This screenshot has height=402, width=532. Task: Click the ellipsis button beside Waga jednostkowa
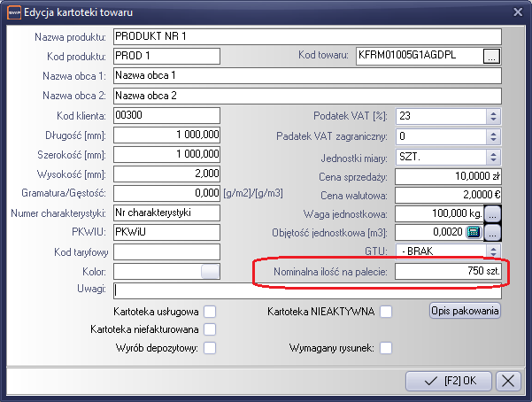tap(493, 213)
